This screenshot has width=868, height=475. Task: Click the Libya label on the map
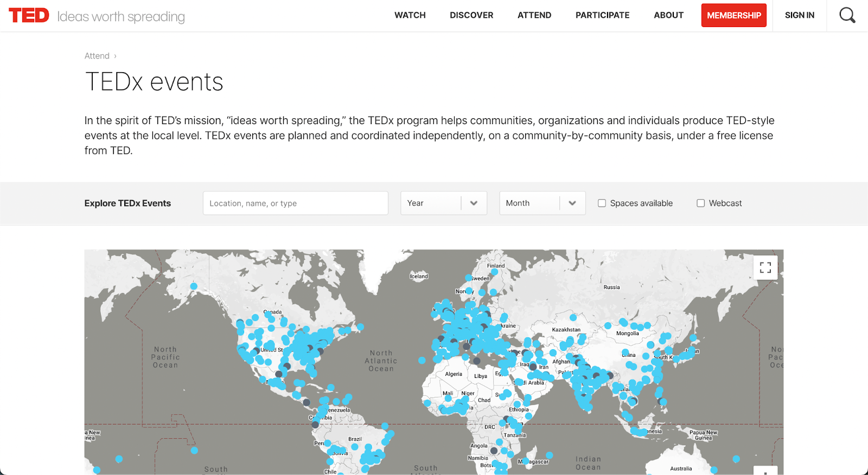point(481,376)
